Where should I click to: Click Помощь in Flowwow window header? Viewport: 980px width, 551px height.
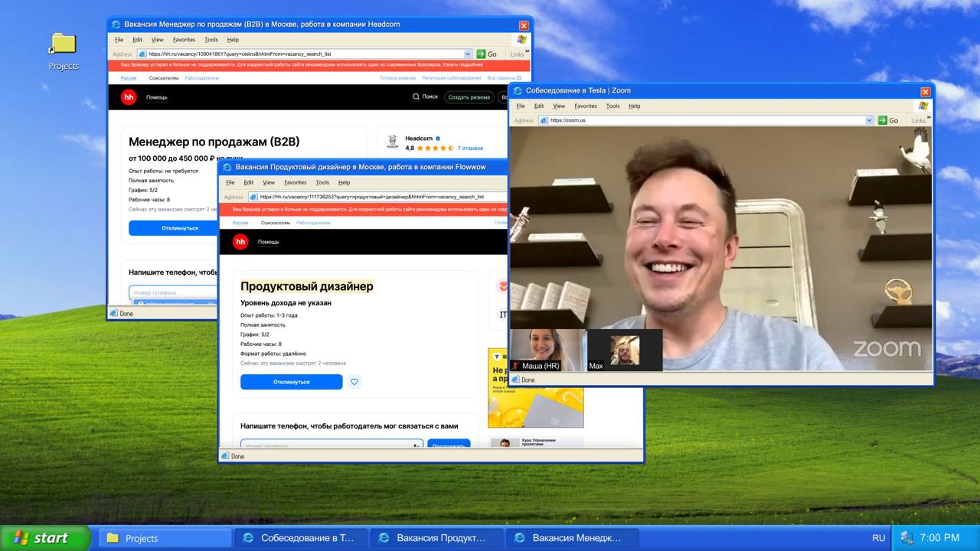[268, 242]
